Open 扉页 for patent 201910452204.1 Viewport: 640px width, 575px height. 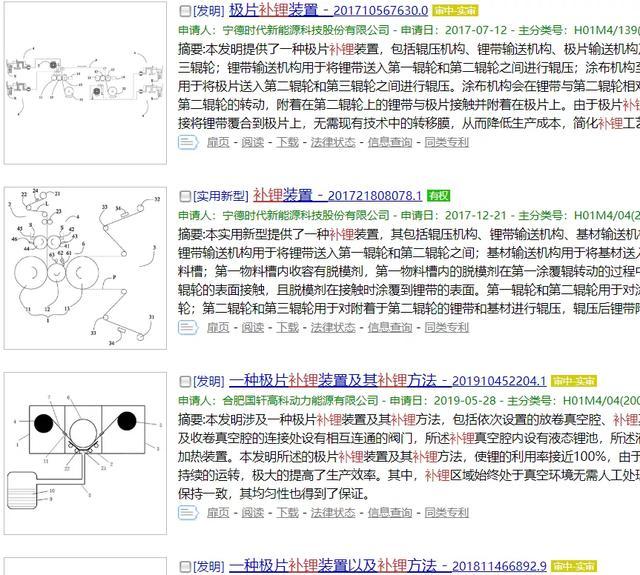(218, 512)
